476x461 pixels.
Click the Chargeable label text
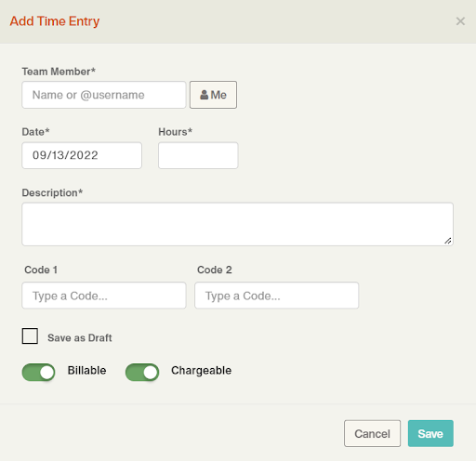(x=201, y=371)
